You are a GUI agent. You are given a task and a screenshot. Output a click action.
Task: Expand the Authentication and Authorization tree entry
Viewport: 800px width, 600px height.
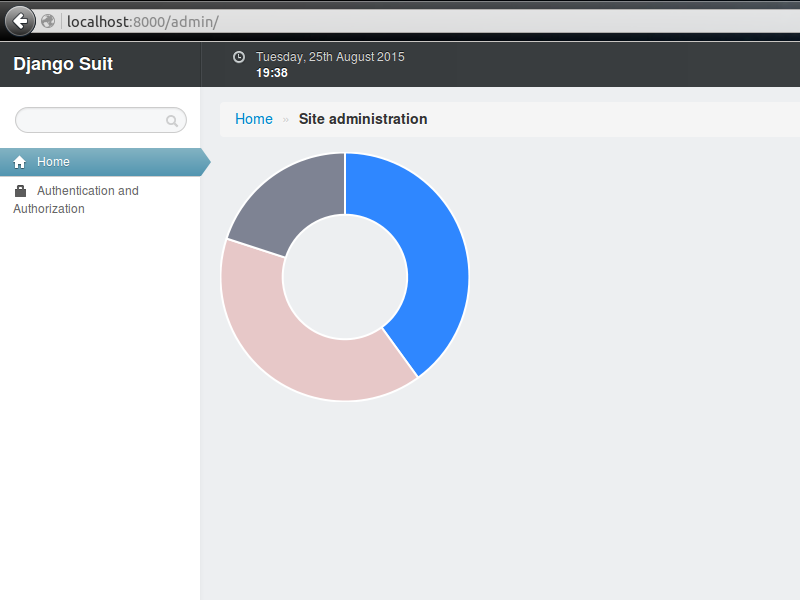[88, 199]
